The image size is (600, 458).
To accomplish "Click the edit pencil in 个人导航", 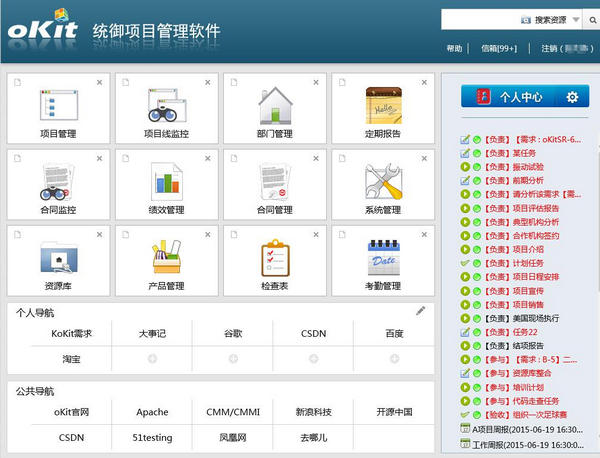I will [x=421, y=311].
